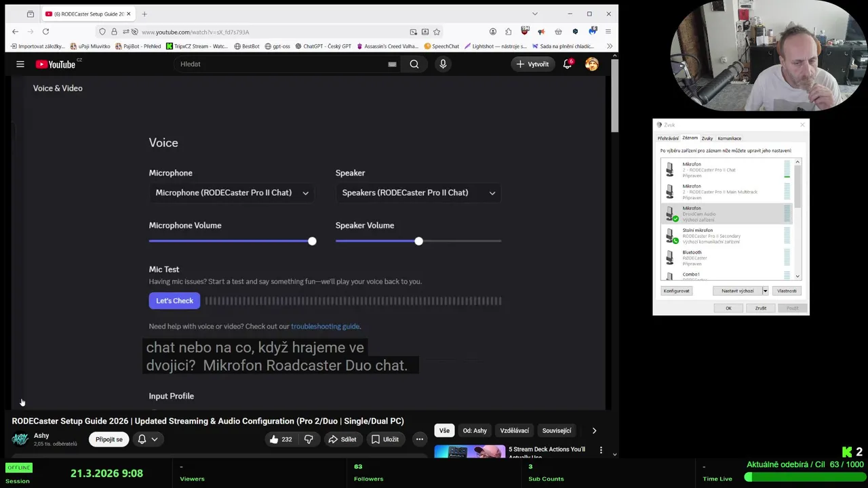868x488 pixels.
Task: Open the list all tabs chevron
Action: coord(534,14)
